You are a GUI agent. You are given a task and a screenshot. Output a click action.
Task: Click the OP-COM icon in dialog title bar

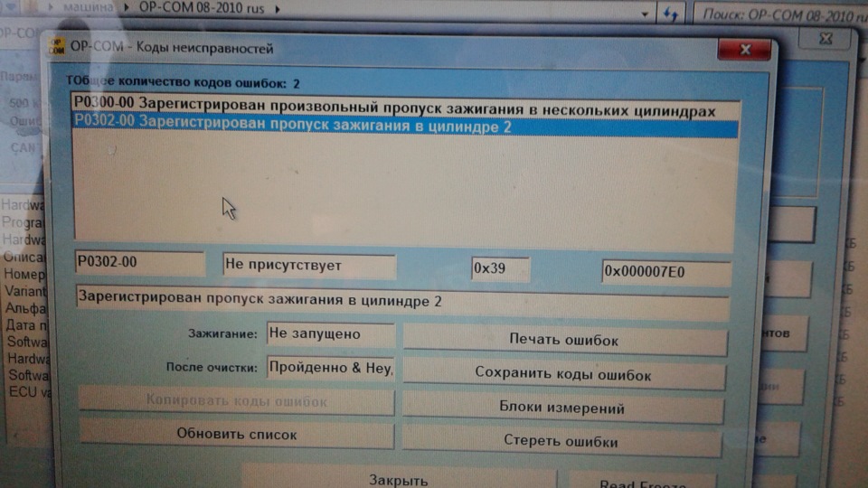pyautogui.click(x=56, y=46)
